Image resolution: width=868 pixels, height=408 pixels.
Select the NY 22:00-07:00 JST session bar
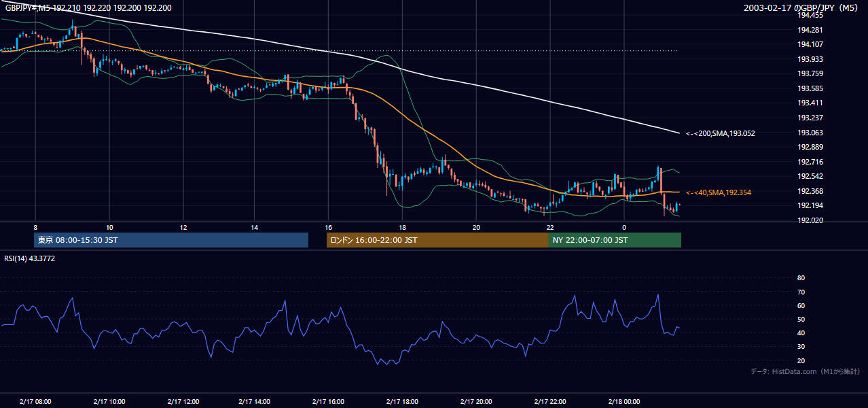coord(615,240)
